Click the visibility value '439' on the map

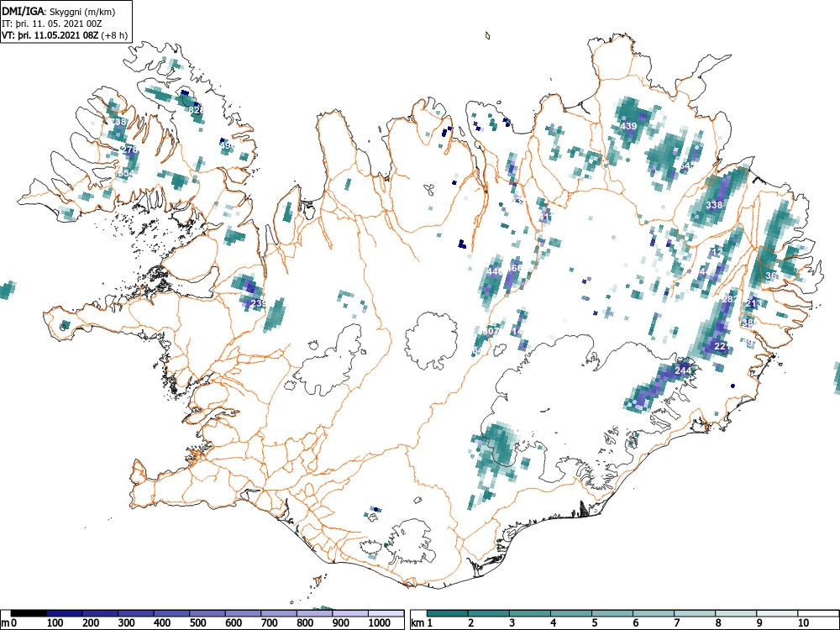click(x=628, y=127)
